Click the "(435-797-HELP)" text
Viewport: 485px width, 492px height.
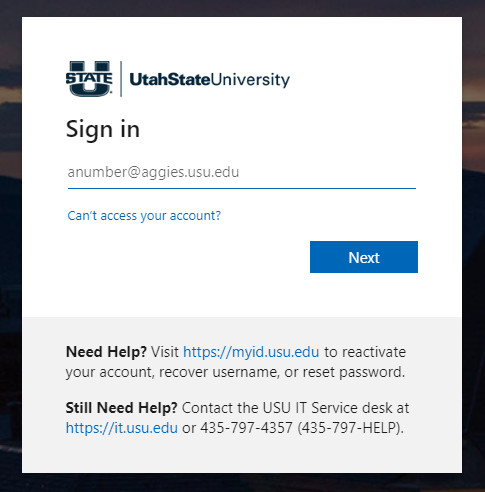[x=350, y=428]
